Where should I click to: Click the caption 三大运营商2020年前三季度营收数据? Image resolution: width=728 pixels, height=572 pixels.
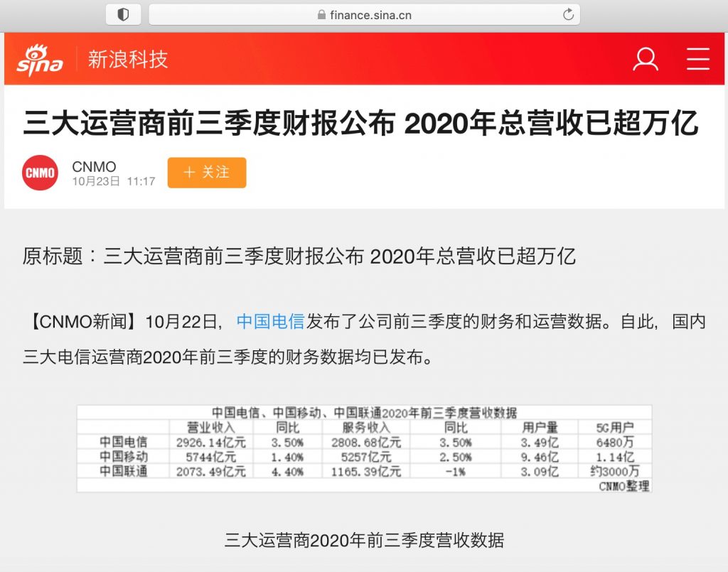click(x=364, y=540)
